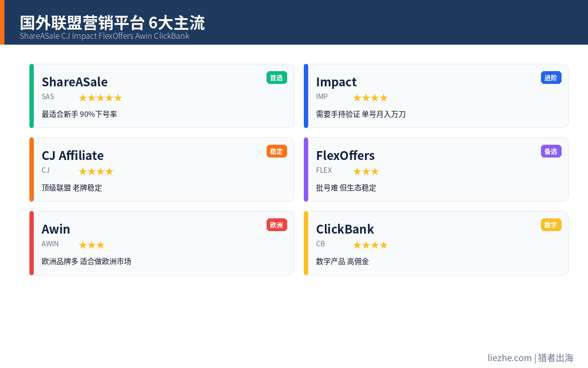This screenshot has height=368, width=588.
Task: Click the SAS abbreviation label
Action: click(x=48, y=97)
